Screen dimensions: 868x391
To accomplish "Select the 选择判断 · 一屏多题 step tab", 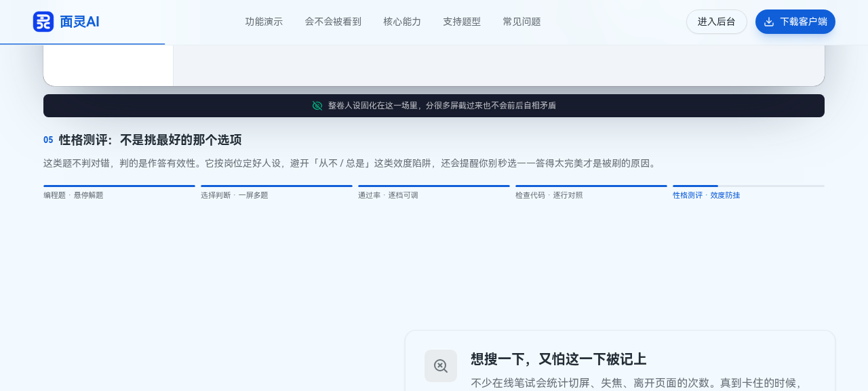I will pos(277,192).
